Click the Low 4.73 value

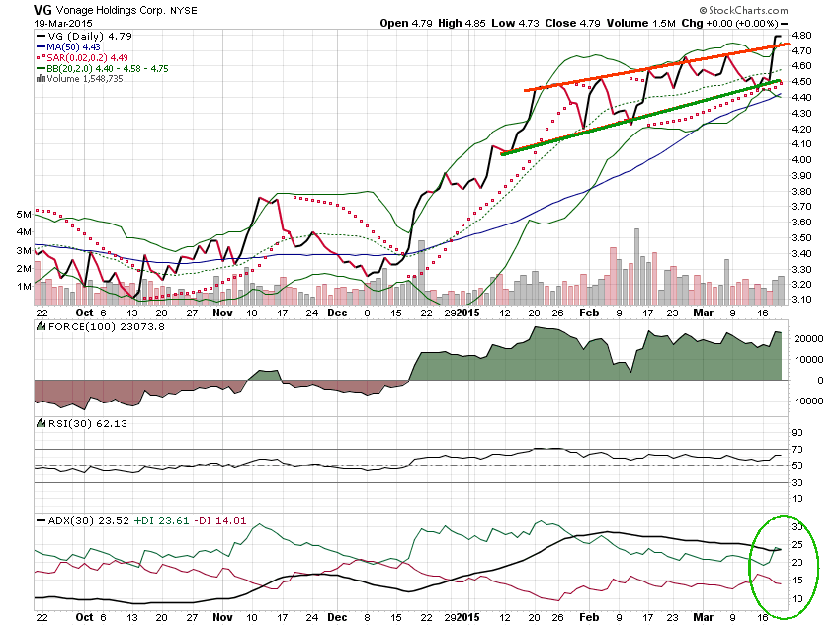pyautogui.click(x=515, y=23)
